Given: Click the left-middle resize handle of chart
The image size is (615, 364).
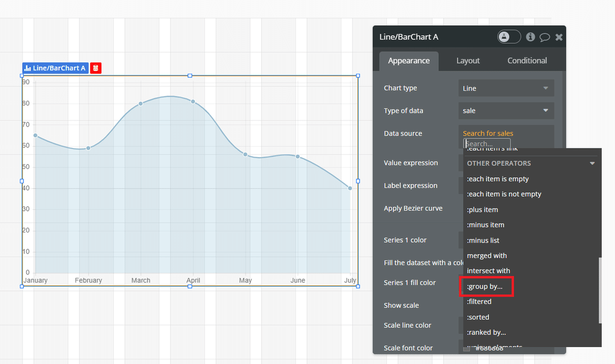Looking at the screenshot, I should coord(22,181).
